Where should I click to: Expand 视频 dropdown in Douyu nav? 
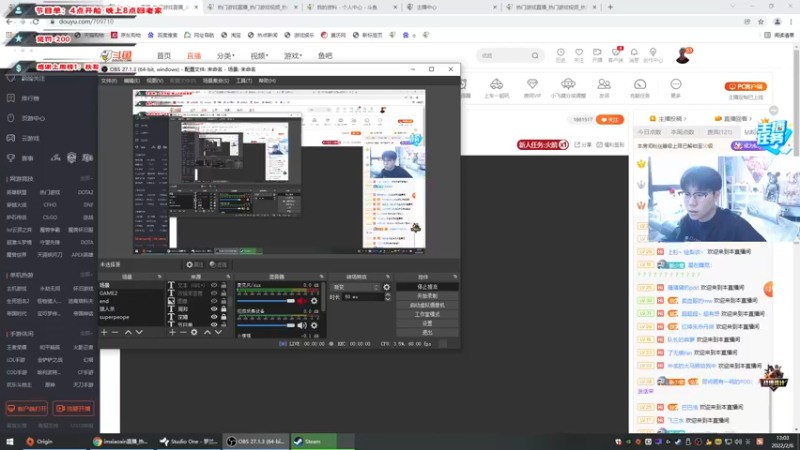pyautogui.click(x=259, y=56)
